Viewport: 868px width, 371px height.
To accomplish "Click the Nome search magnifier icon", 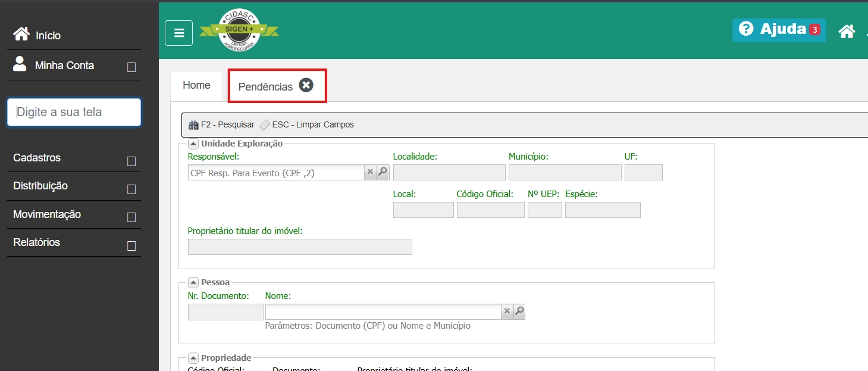I will [519, 311].
